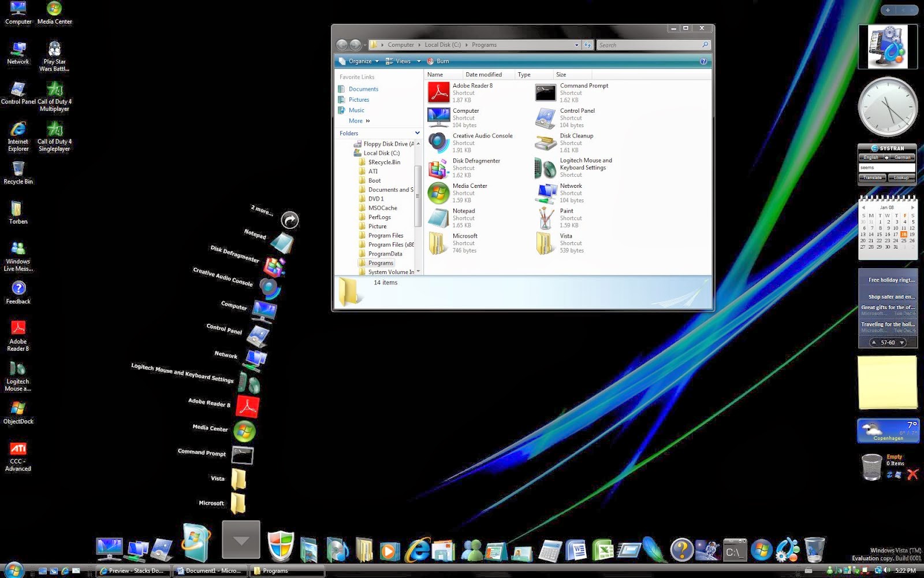This screenshot has height=578, width=924.
Task: Open Music under Favorite Links
Action: tap(356, 110)
